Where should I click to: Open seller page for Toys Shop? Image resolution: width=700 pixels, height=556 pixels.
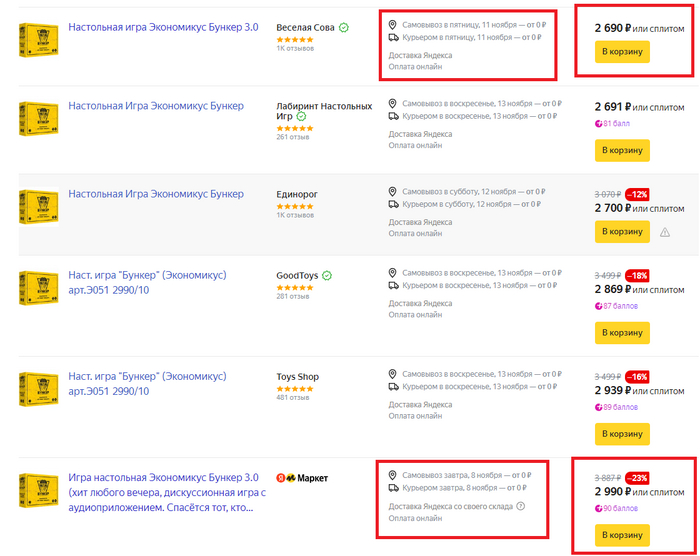coord(297,377)
